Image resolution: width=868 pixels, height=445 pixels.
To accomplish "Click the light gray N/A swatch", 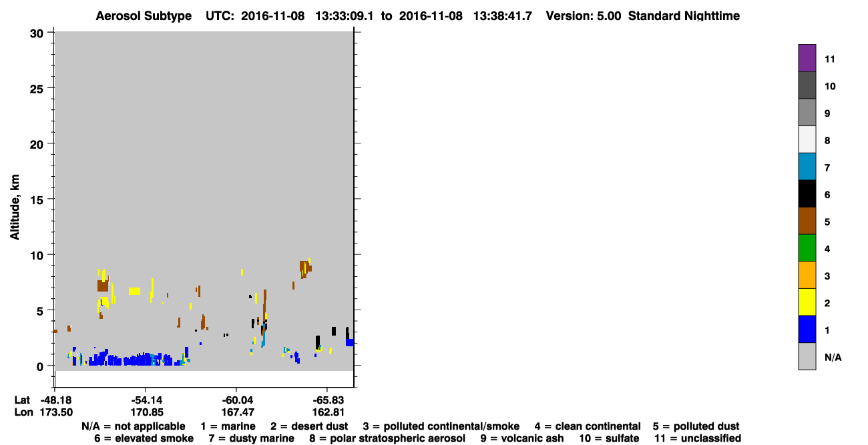I will (x=807, y=356).
